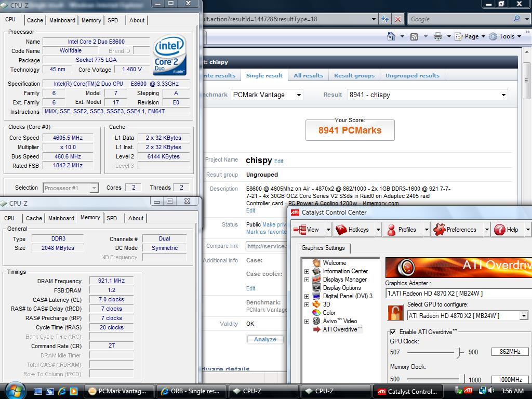532x399 pixels.
Task: Click the ATI tray icon
Action: pos(469,391)
